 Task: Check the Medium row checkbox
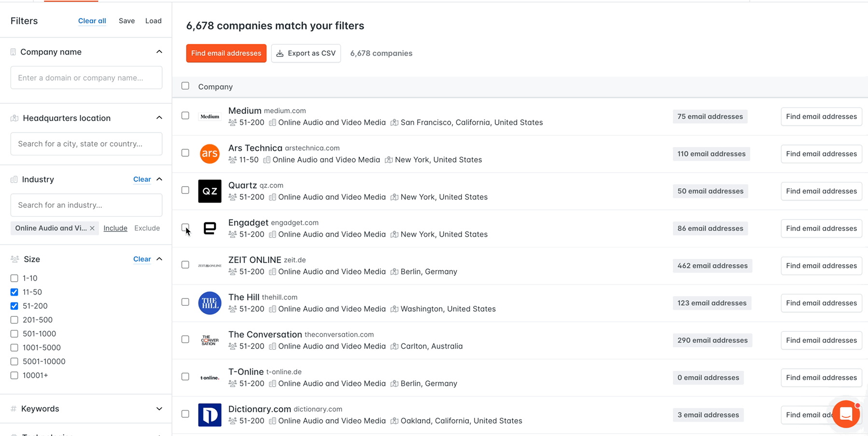tap(185, 116)
